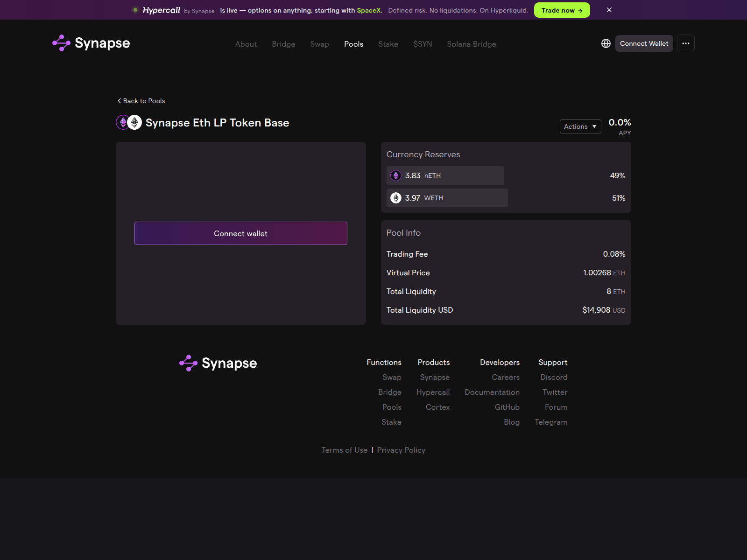Open the Forum link
The width and height of the screenshot is (747, 560).
pos(556,407)
